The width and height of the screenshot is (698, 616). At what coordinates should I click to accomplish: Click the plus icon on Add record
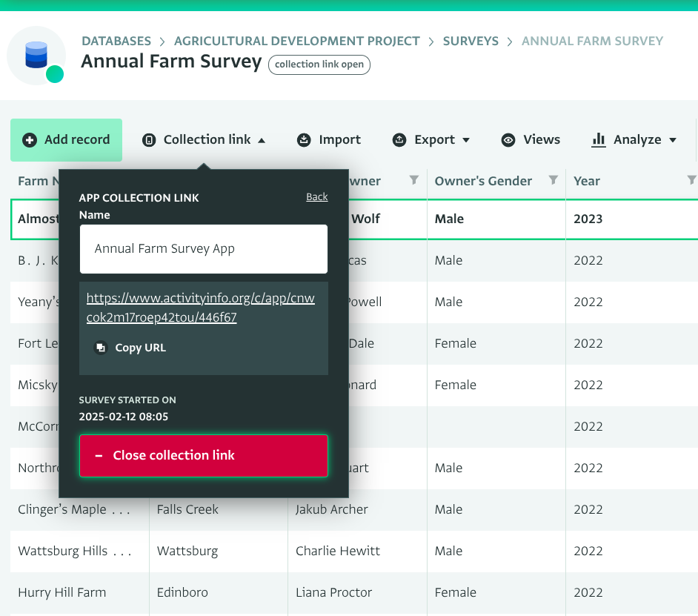click(30, 140)
